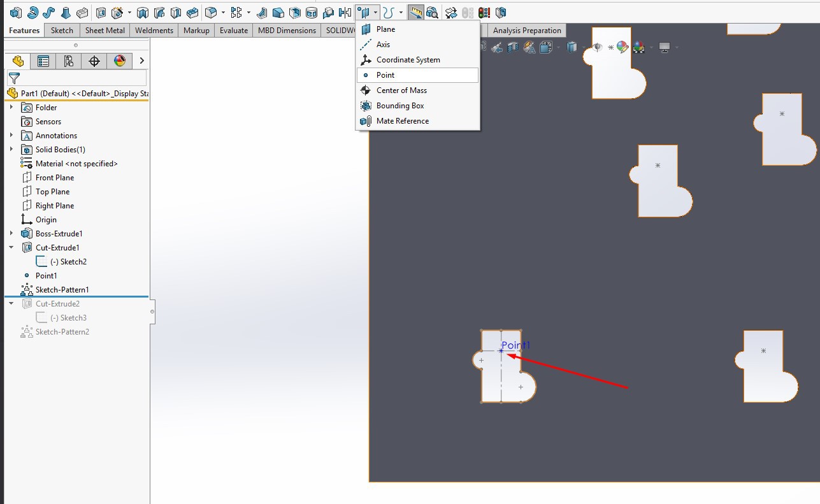Click the View Settings monitor icon

tap(665, 47)
